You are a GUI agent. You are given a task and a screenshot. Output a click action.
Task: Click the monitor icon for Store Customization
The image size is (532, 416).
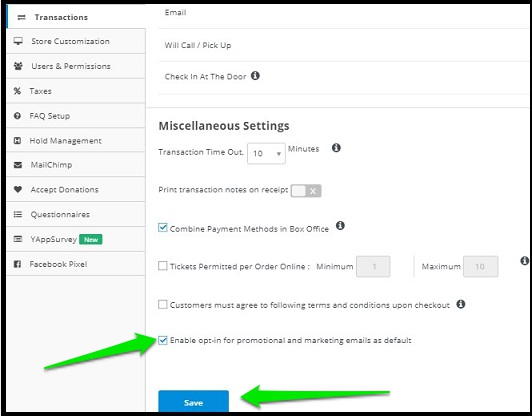coord(18,41)
